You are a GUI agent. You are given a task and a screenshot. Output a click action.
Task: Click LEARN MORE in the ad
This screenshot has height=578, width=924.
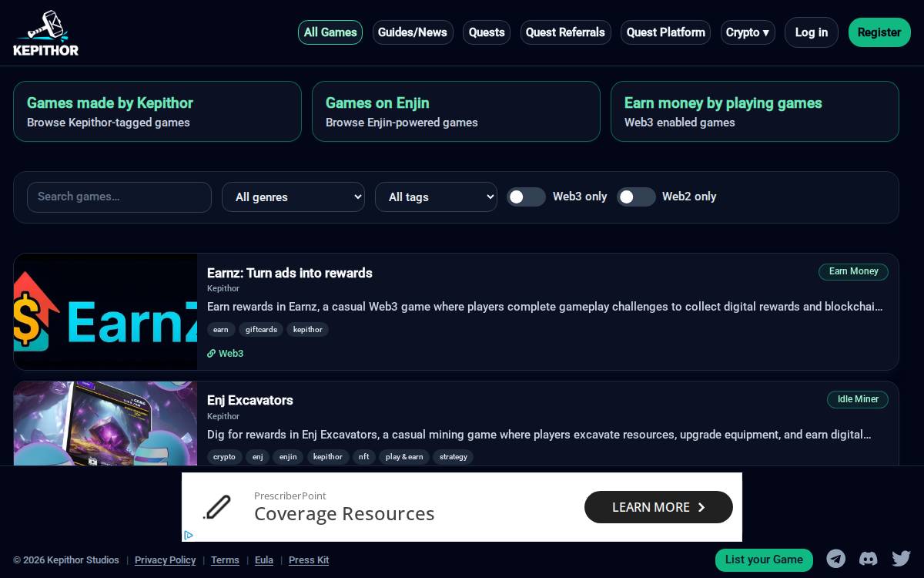[x=658, y=507]
